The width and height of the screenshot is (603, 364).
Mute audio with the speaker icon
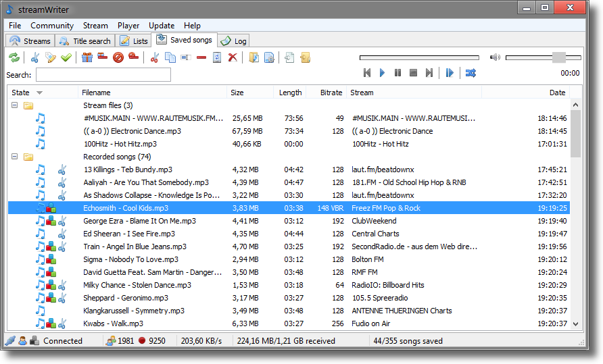495,57
